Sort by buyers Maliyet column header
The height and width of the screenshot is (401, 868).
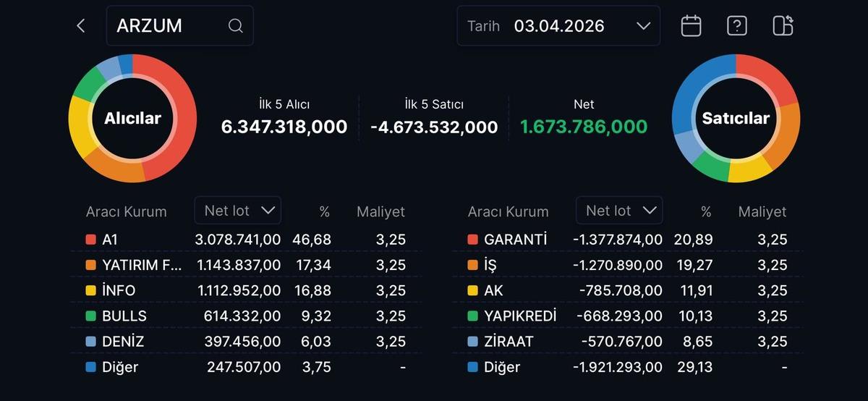tap(380, 212)
